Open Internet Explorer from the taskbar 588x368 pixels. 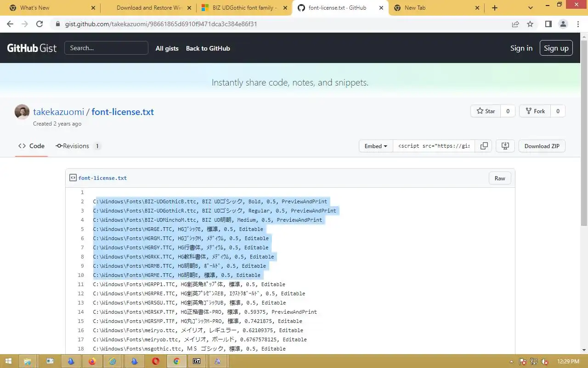pos(113,361)
